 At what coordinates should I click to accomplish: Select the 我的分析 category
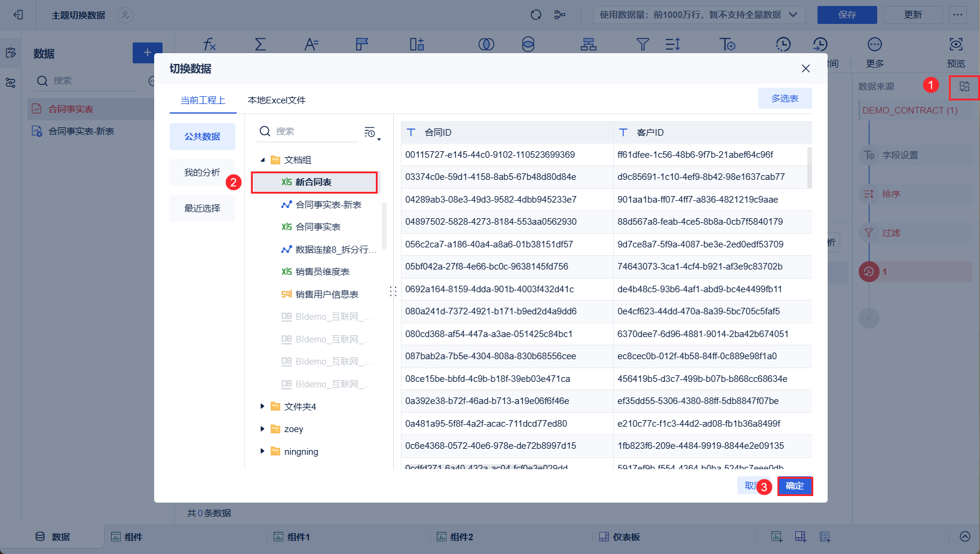click(202, 172)
